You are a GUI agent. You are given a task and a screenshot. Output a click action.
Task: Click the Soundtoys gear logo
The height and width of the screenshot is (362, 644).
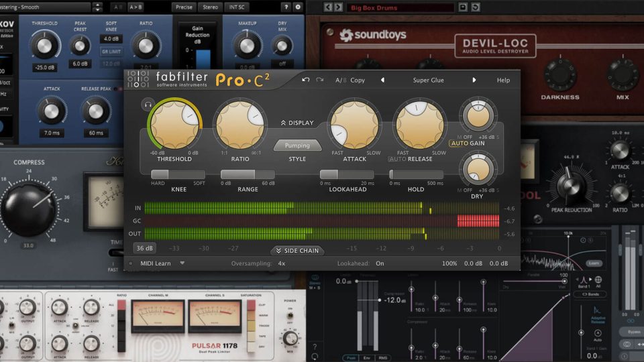tap(346, 36)
